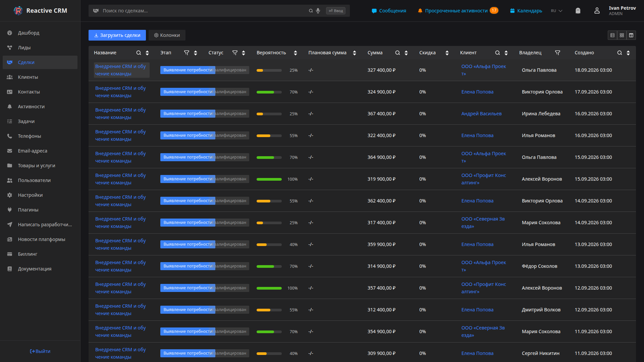Viewport: 644px width, 362px height.
Task: Sort by the Плановая сумма column
Action: coord(355,53)
